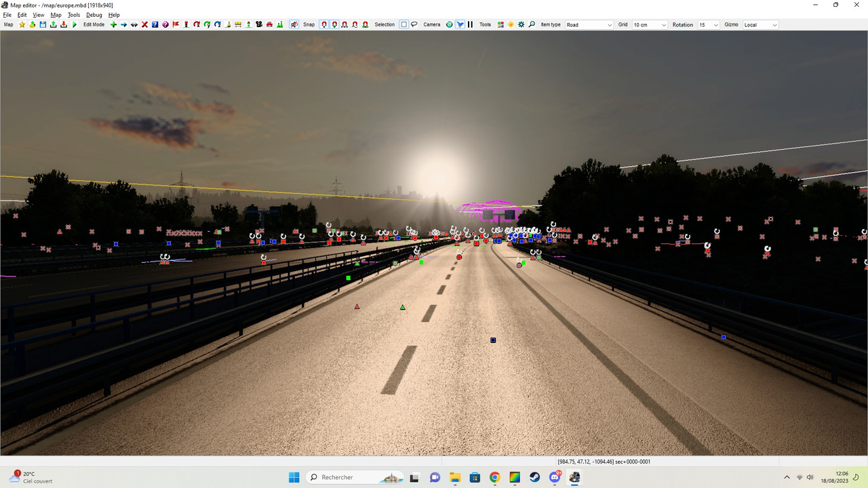The height and width of the screenshot is (488, 868).
Task: Open the Debug menu
Action: [94, 14]
